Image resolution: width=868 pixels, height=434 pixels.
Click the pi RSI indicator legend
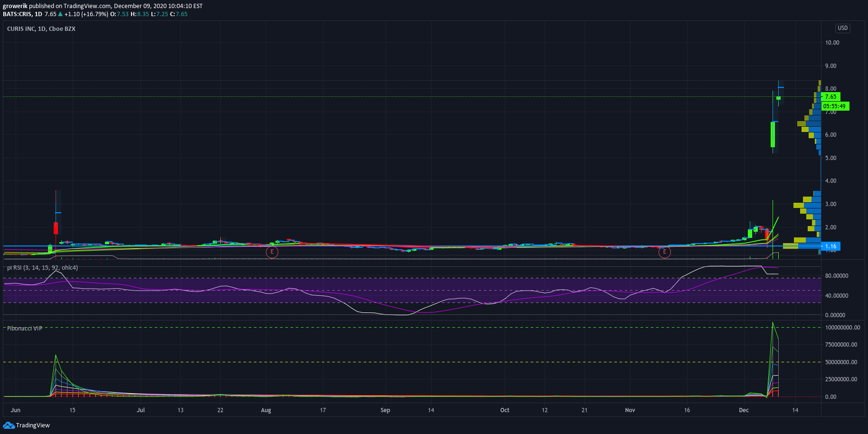tap(43, 267)
